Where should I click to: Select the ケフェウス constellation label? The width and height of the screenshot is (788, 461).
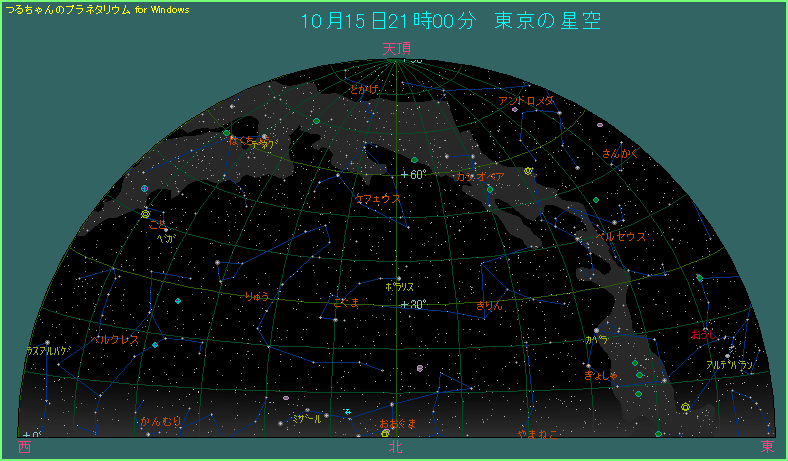point(379,198)
